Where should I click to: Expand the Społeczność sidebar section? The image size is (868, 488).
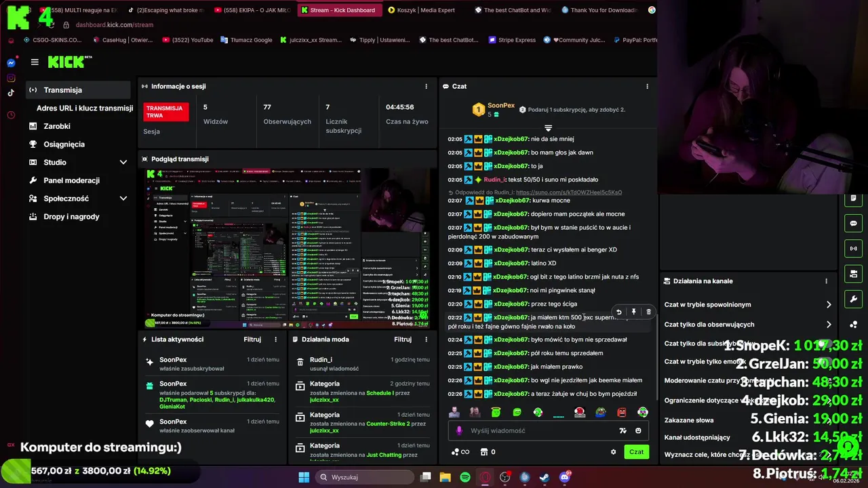tap(123, 199)
